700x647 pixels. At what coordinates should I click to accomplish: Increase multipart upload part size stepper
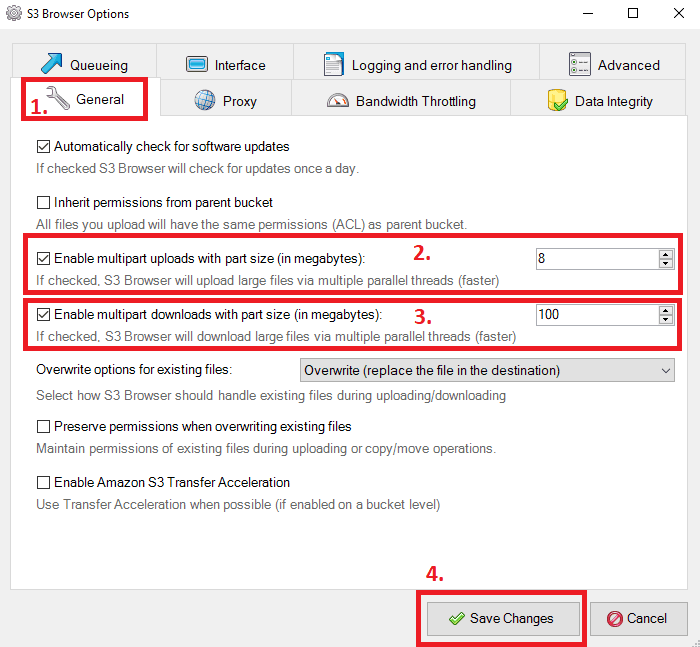pos(666,254)
